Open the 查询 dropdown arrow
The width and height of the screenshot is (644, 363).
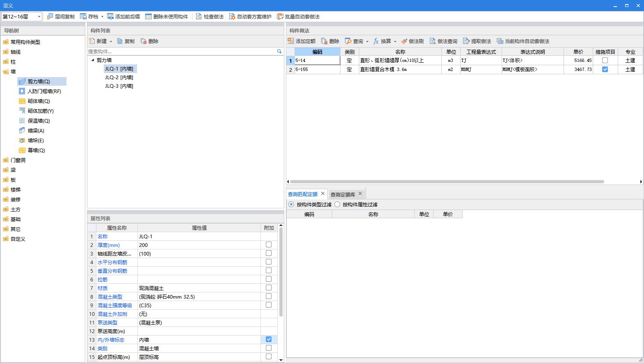click(x=367, y=41)
